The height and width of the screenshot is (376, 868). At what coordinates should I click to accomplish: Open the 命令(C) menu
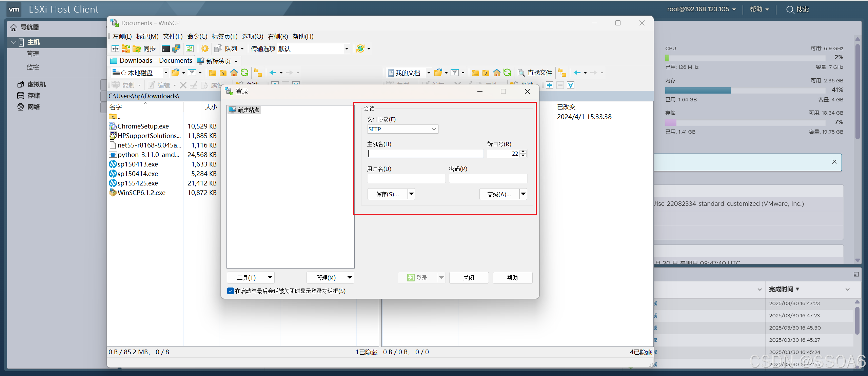(197, 36)
